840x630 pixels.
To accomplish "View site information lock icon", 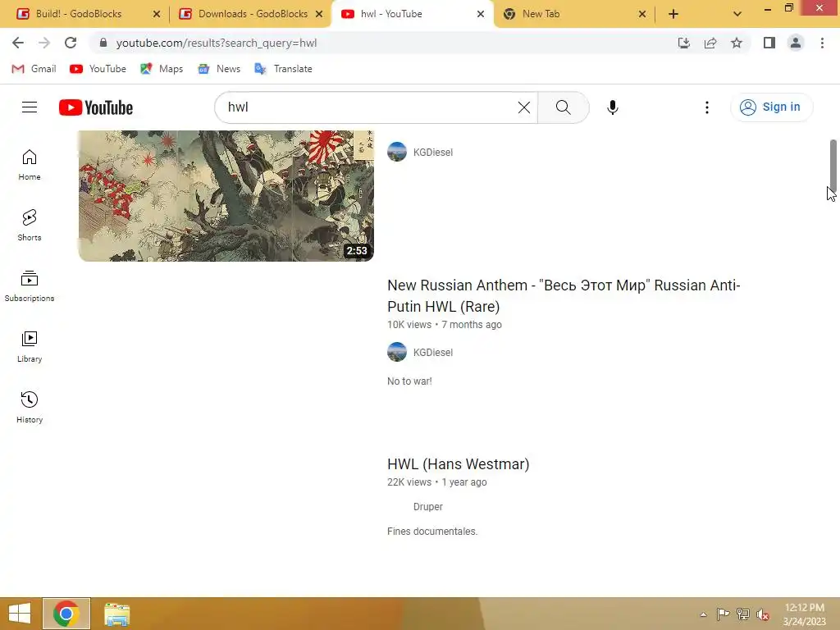I will (x=103, y=43).
